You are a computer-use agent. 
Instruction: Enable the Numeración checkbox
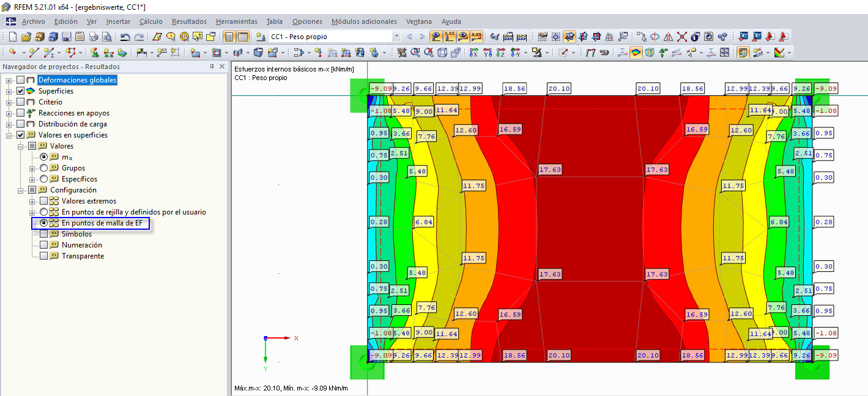[x=44, y=245]
